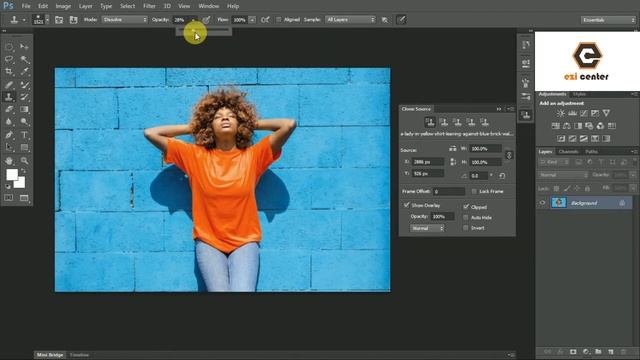Add a Levels adjustment
The width and height of the screenshot is (640, 360).
(x=572, y=113)
